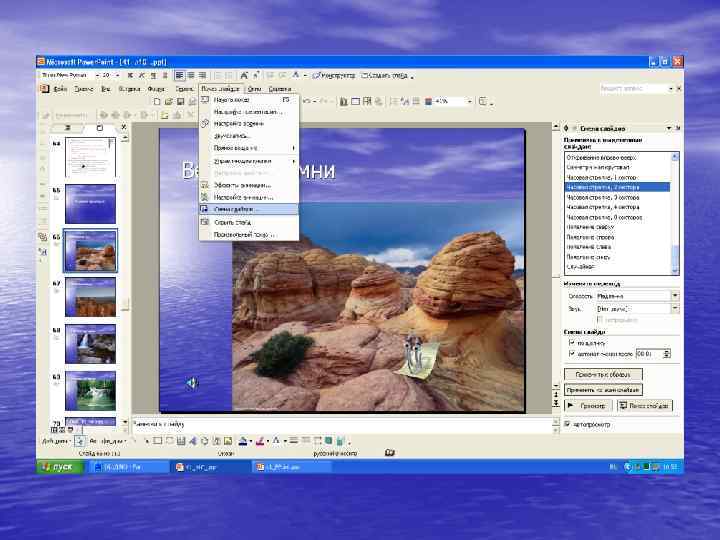This screenshot has height=540, width=720.
Task: Click the spell-check book icon in status bar
Action: pos(390,453)
